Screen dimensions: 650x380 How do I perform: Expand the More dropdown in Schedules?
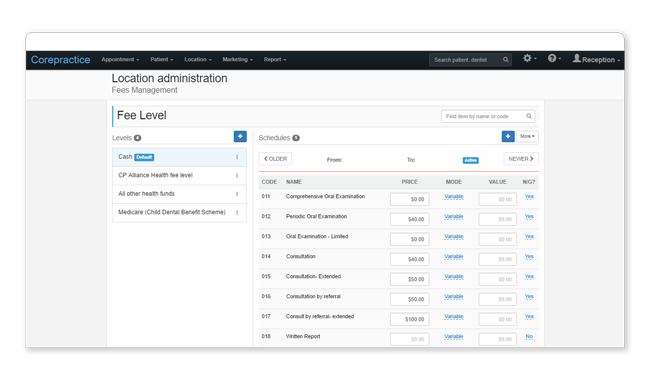527,136
